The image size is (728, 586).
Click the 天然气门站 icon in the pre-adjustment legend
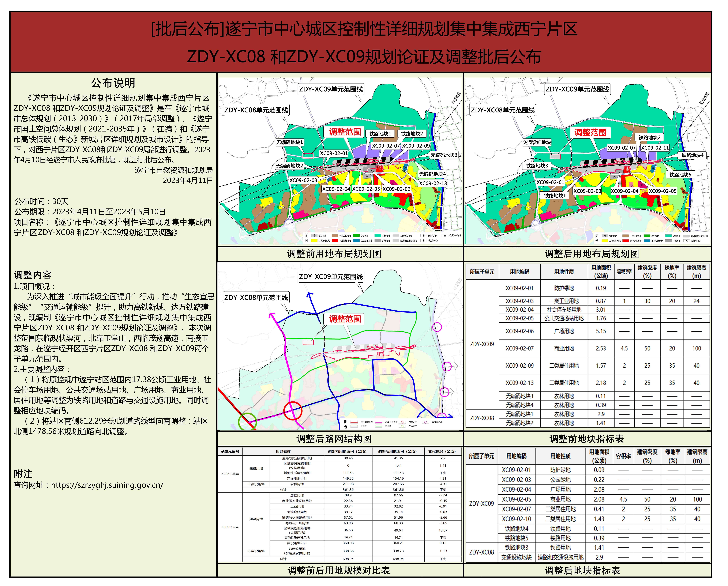point(424,236)
